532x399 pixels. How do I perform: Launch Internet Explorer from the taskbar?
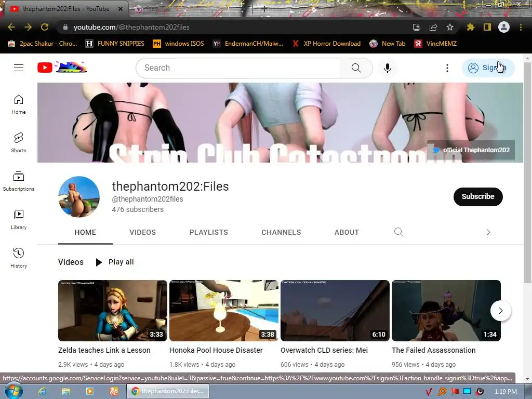42,391
